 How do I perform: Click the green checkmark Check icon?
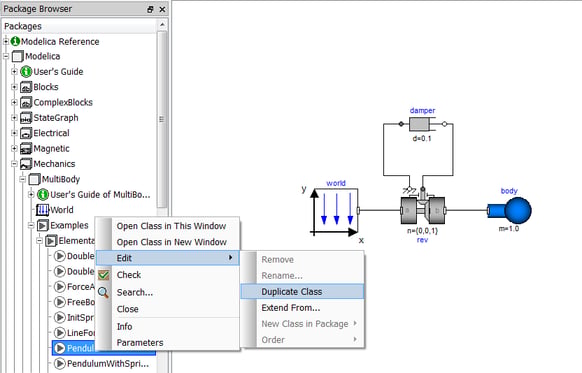(104, 275)
